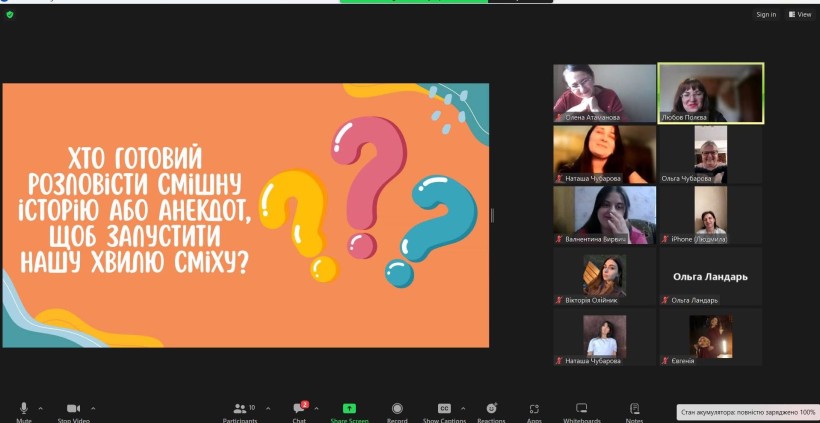Select Євгенія's video tile

[710, 337]
